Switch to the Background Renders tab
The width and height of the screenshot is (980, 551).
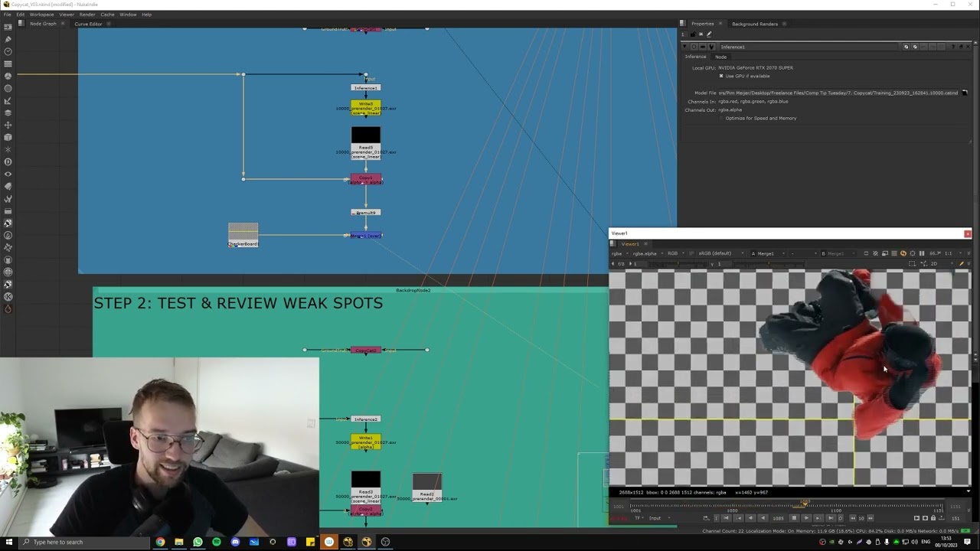[x=754, y=24]
